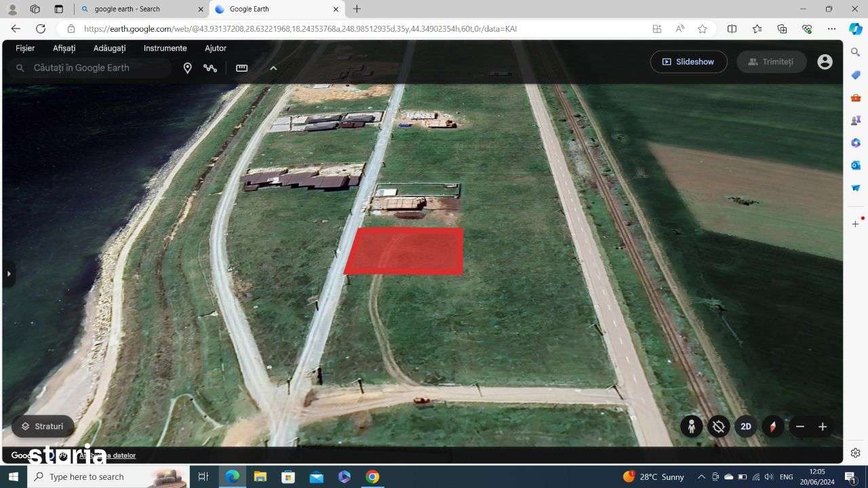Screen dimensions: 868x488
Task: Switch the map to 2D view
Action: click(x=745, y=426)
